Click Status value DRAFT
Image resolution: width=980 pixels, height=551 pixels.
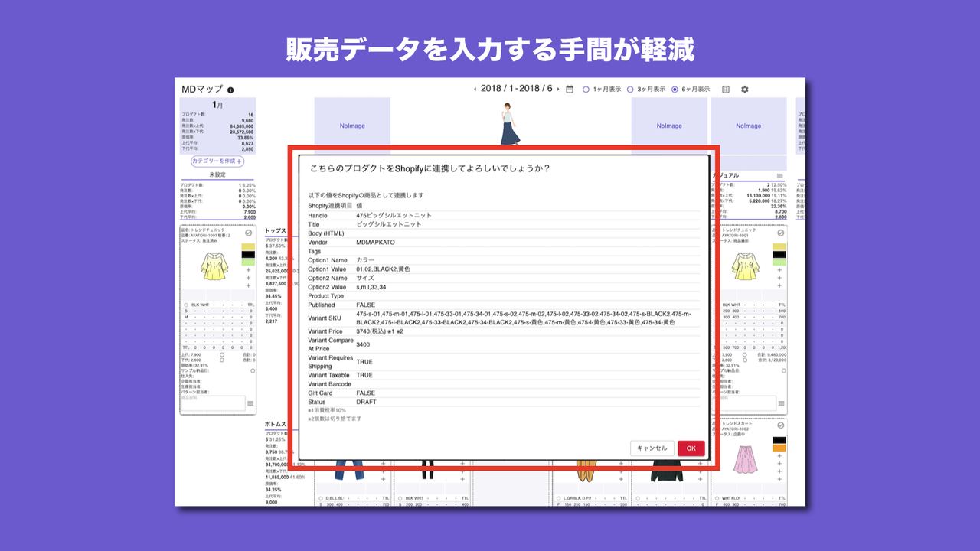point(367,402)
